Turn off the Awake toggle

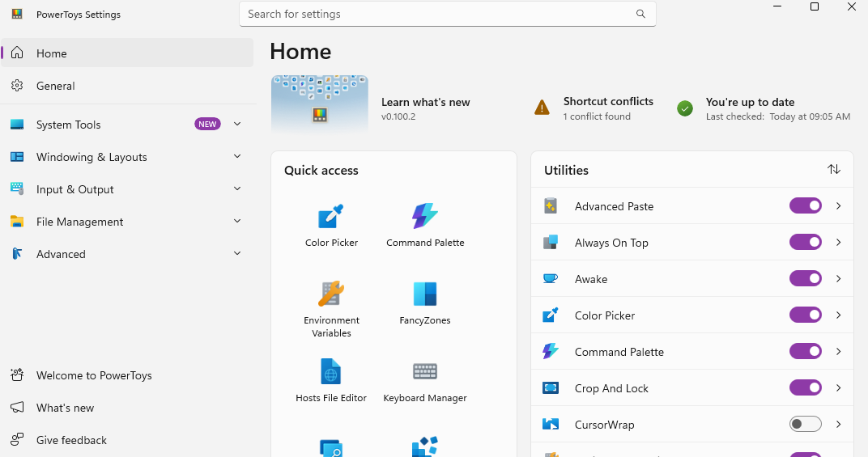coord(805,278)
